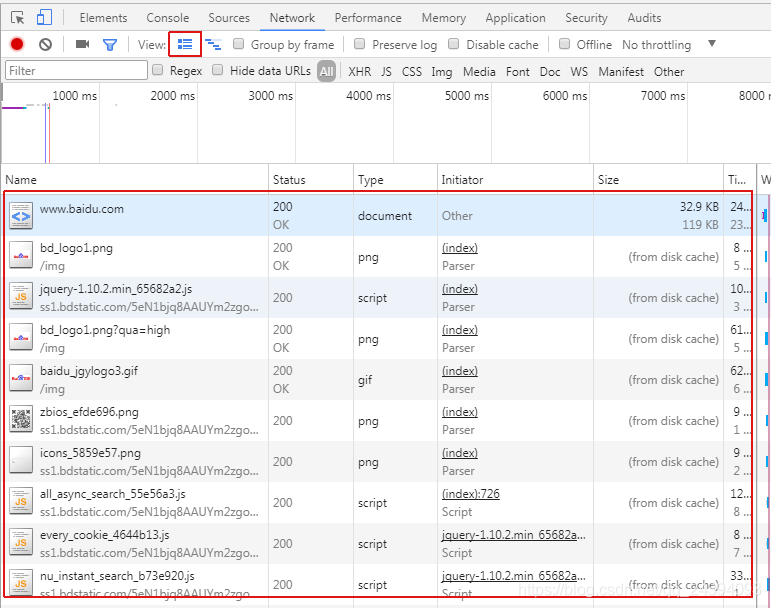
Task: Filter requests by XHR
Action: 360,72
